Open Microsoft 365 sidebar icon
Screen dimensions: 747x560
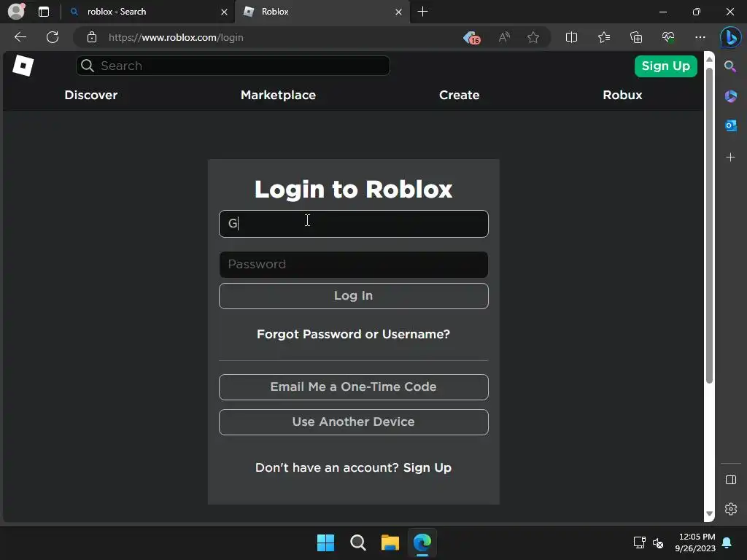(730, 96)
